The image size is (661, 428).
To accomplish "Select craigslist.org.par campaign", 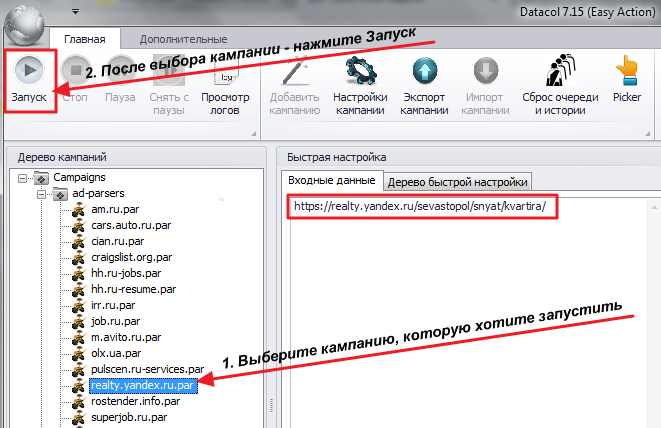I will (132, 257).
